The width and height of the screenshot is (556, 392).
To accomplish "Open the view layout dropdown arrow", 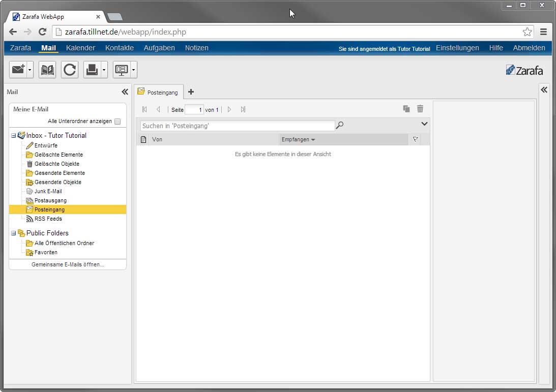I will pyautogui.click(x=133, y=70).
